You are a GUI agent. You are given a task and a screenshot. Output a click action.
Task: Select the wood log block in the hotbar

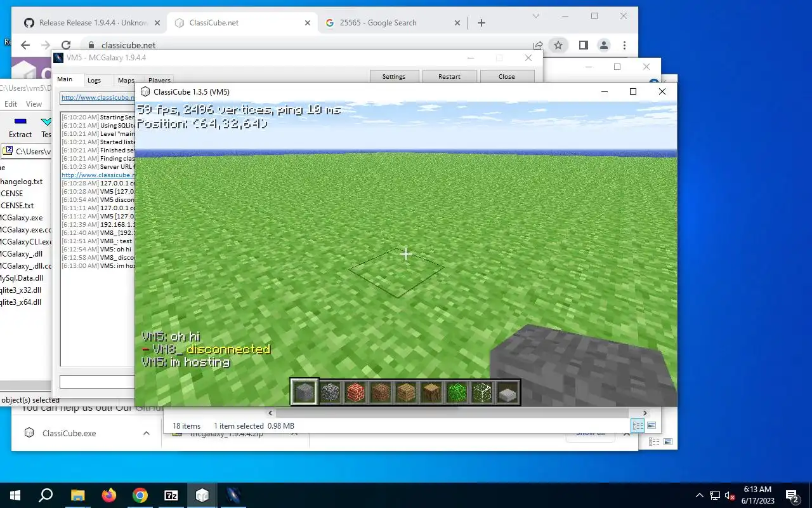coord(431,392)
